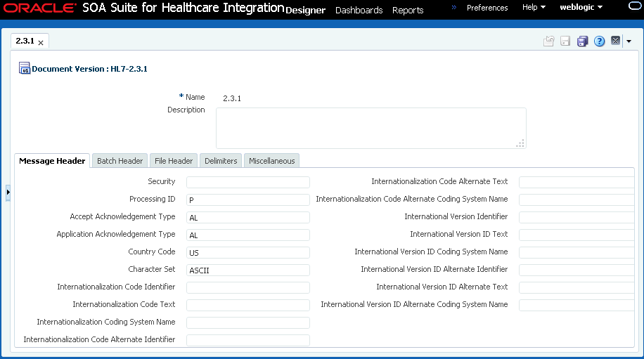Click the 'Country Code' label
644x359 pixels.
(152, 252)
